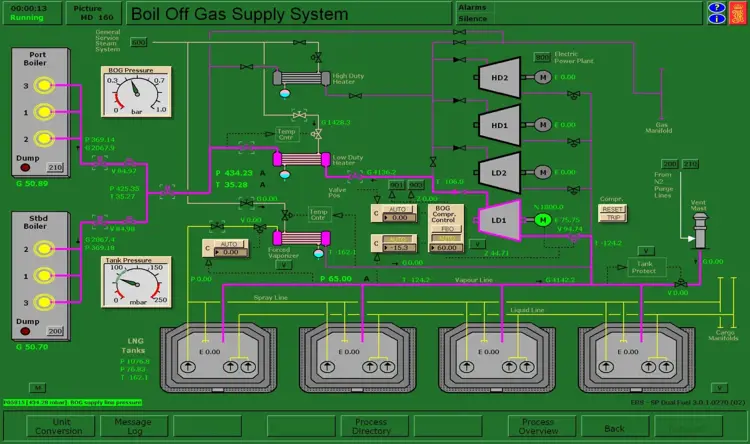Open the Message Log

tap(133, 427)
